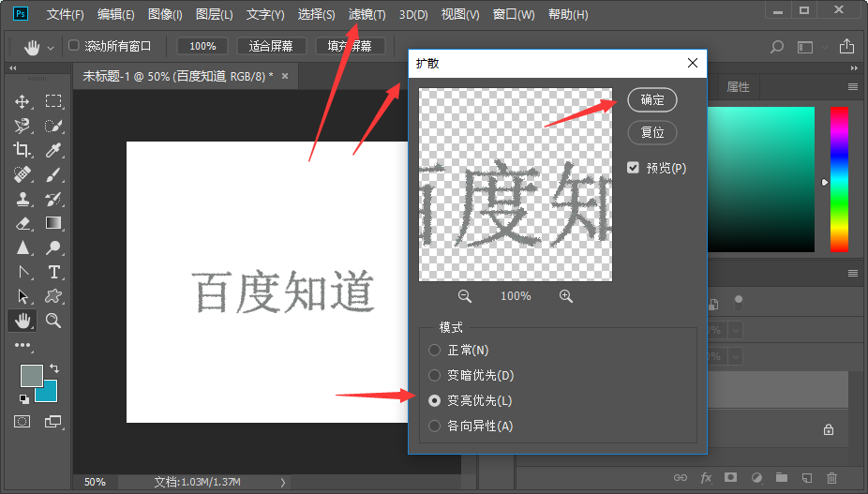Select Darken Only (D) mode radio
This screenshot has width=868, height=494.
click(x=435, y=376)
